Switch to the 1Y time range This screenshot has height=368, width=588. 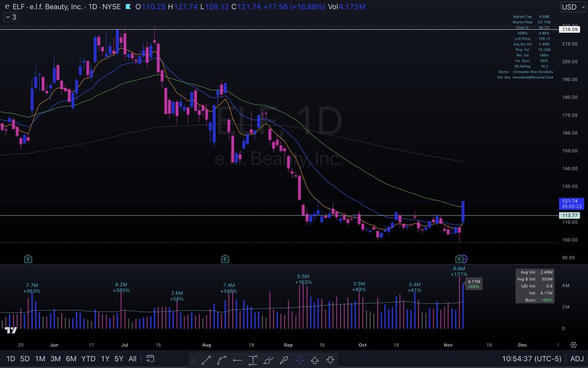(x=104, y=359)
